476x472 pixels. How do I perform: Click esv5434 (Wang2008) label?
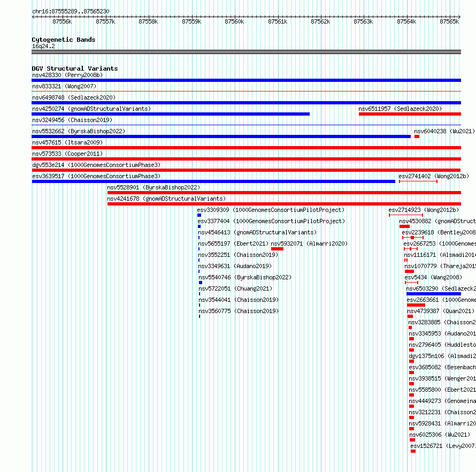tap(434, 277)
